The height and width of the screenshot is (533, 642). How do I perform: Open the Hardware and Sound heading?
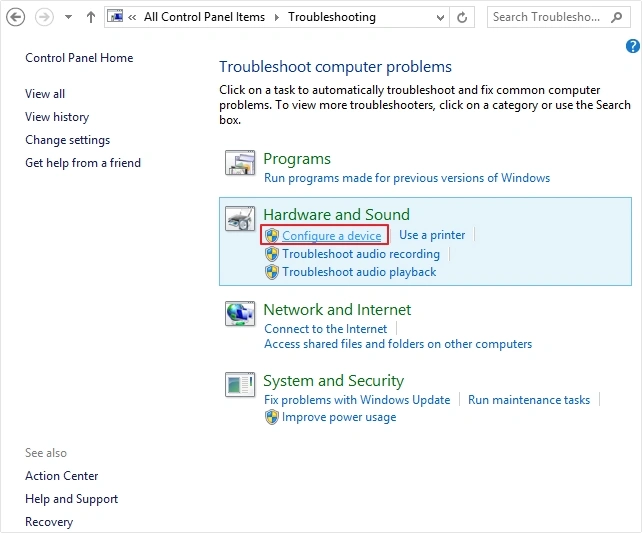pyautogui.click(x=336, y=215)
